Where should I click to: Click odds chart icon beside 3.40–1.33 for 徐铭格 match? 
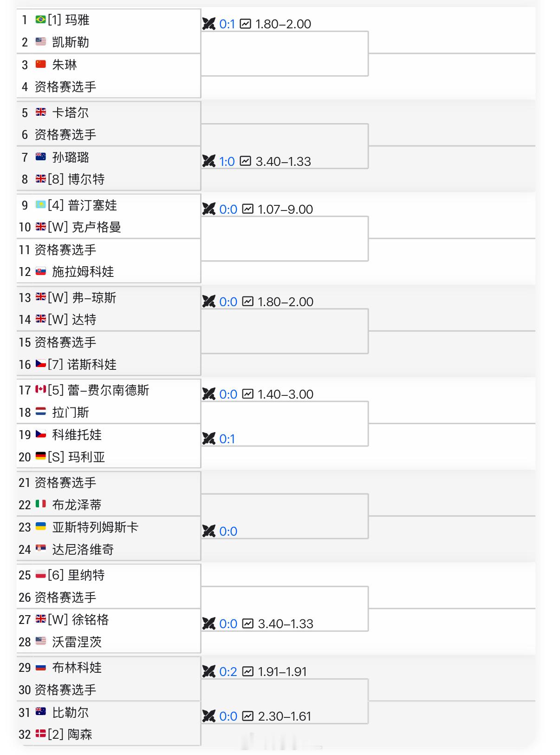(248, 624)
